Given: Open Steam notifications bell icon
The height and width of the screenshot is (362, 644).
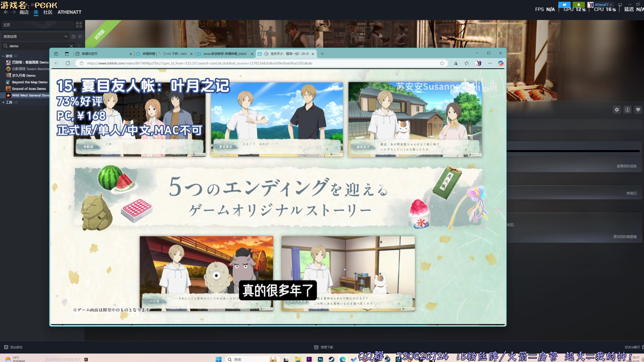Looking at the screenshot, I should (x=579, y=5).
